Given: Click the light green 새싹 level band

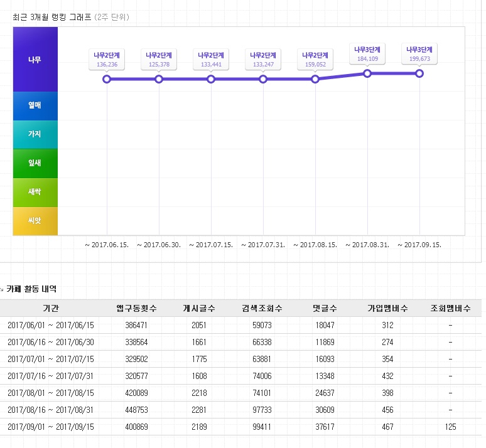Looking at the screenshot, I should coord(35,192).
